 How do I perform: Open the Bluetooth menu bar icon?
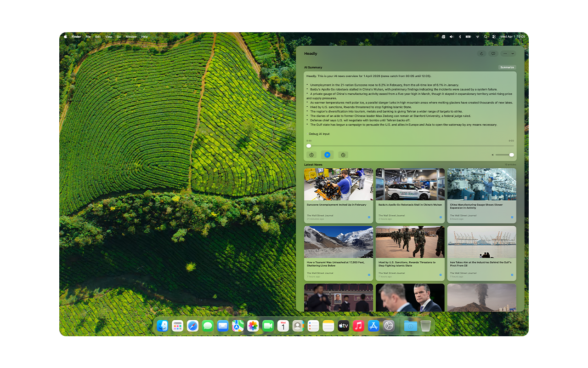(x=459, y=36)
